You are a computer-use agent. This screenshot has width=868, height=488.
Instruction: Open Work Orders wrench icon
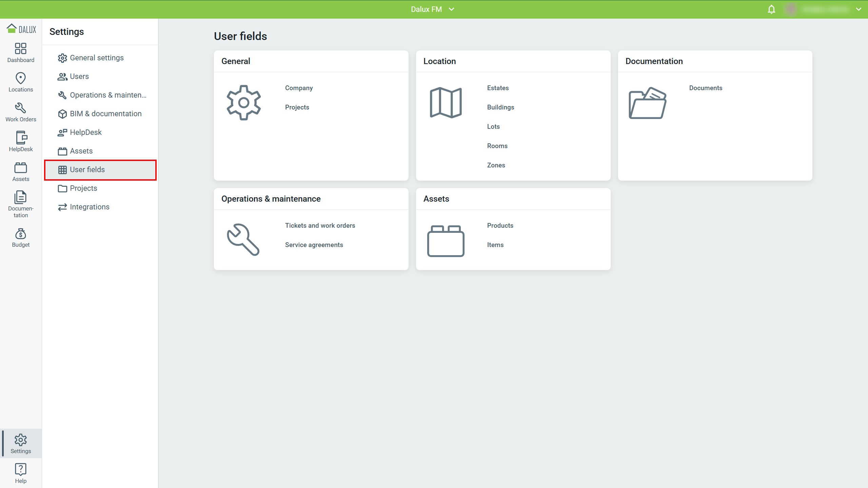21,108
